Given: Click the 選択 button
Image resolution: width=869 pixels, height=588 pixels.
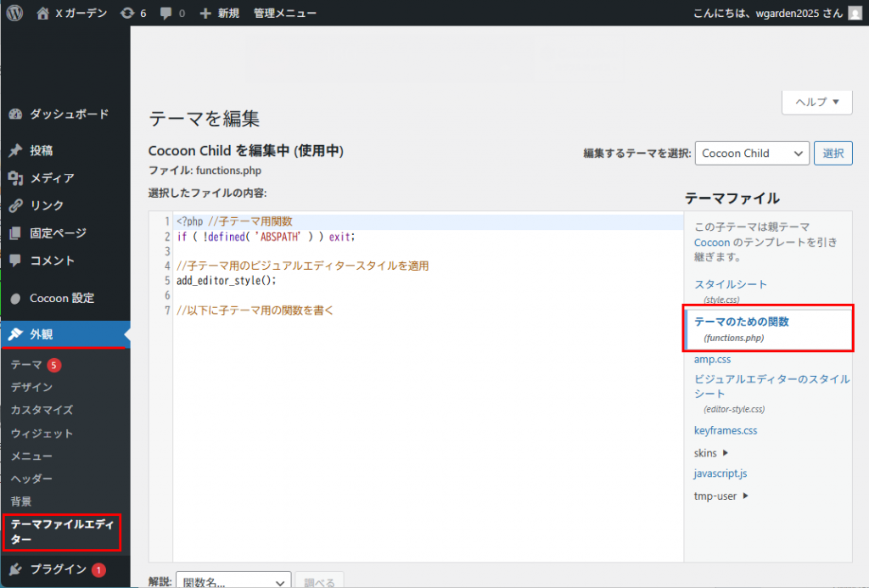Looking at the screenshot, I should [x=833, y=154].
